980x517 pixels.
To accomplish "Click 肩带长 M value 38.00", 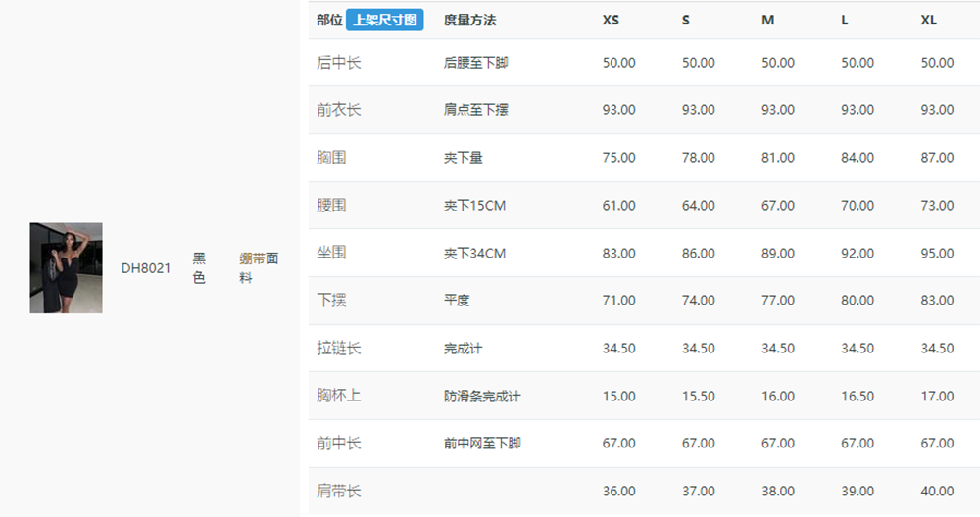I will (x=778, y=492).
